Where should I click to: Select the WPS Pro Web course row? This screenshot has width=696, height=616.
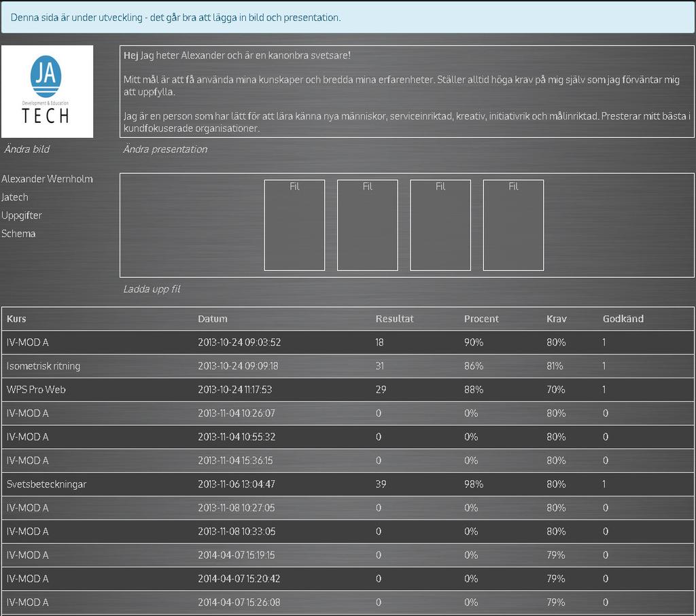coord(348,389)
